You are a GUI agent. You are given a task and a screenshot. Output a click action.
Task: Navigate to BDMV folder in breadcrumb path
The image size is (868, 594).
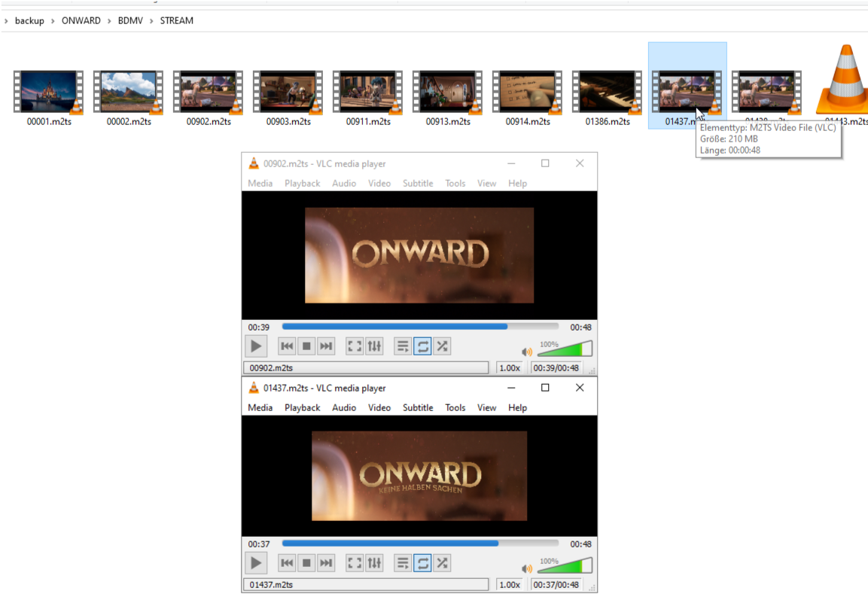(x=130, y=20)
